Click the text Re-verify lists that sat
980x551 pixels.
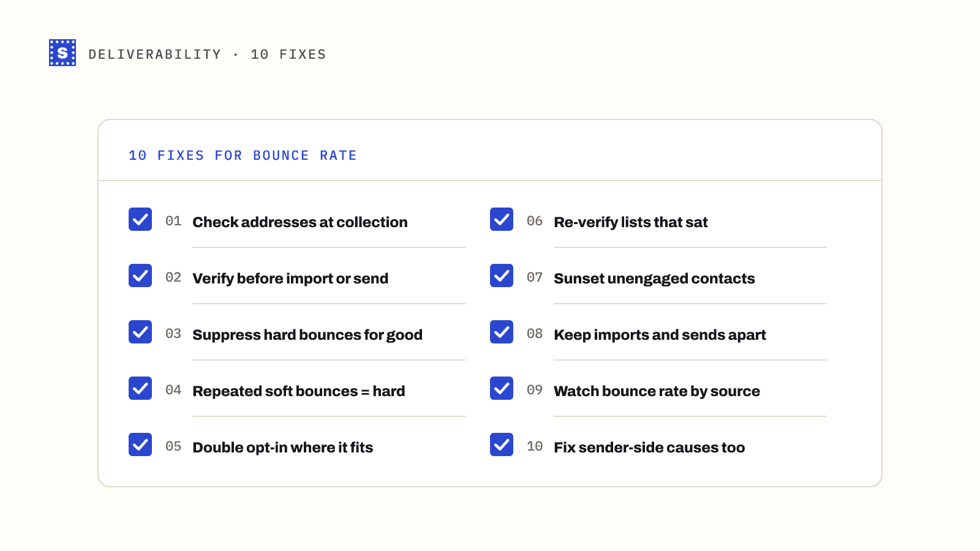631,222
